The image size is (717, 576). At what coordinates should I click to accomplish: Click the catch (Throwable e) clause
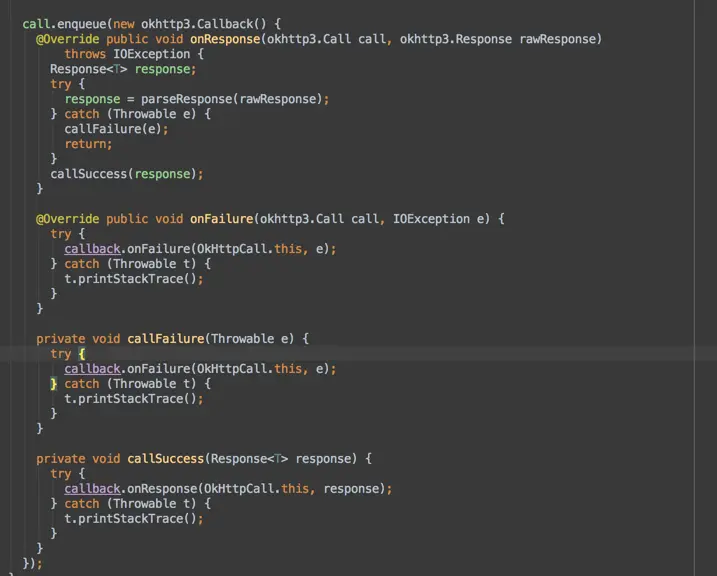click(130, 114)
